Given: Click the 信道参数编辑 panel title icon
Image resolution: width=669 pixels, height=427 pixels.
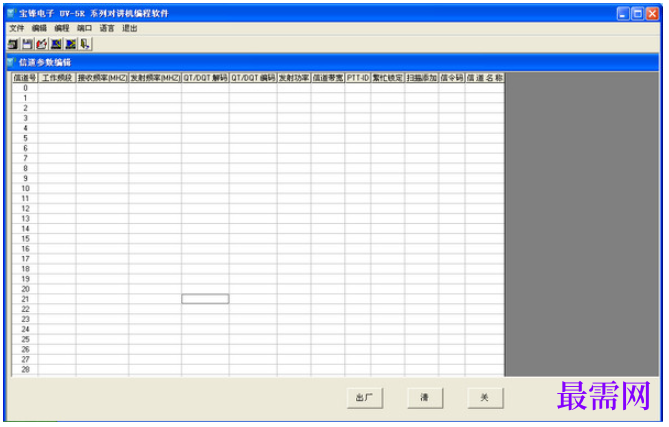Looking at the screenshot, I should [x=12, y=62].
